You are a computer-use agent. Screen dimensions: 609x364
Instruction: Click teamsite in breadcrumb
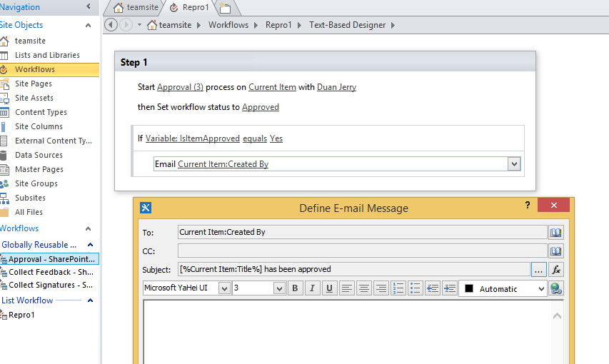(175, 25)
